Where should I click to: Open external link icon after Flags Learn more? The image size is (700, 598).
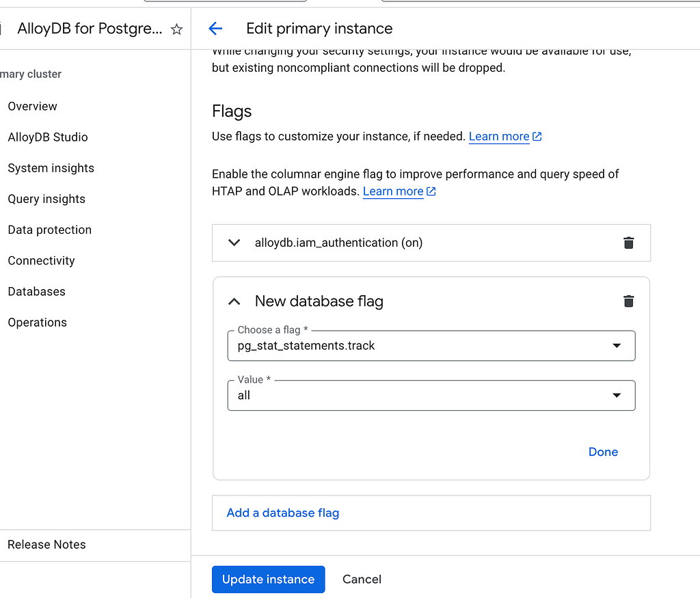[537, 137]
